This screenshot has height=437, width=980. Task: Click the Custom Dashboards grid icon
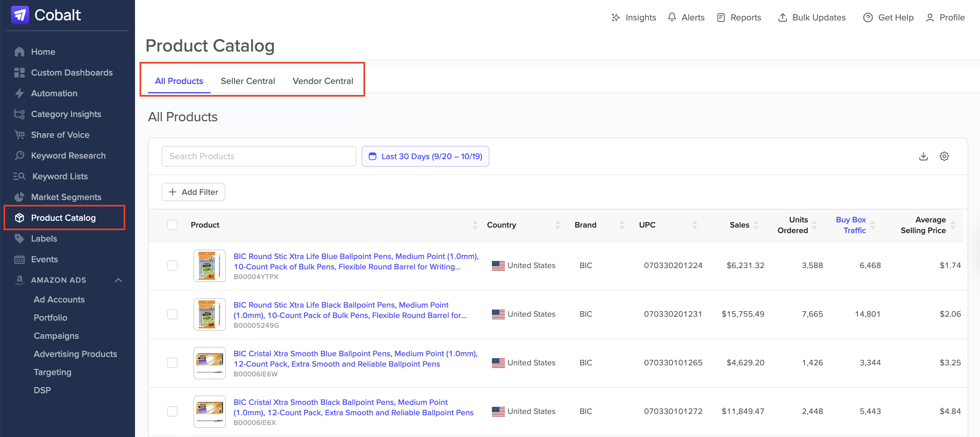pyautogui.click(x=19, y=73)
